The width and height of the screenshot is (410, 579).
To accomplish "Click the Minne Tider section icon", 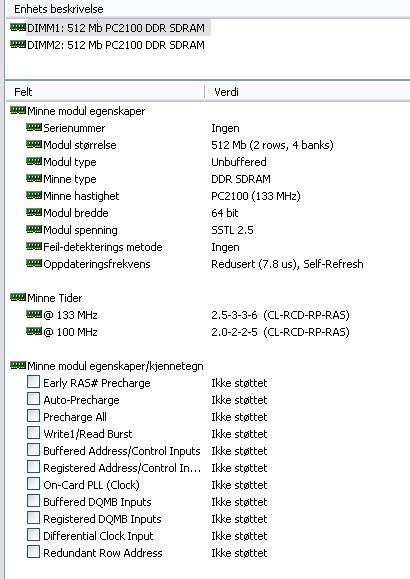I will (x=18, y=297).
